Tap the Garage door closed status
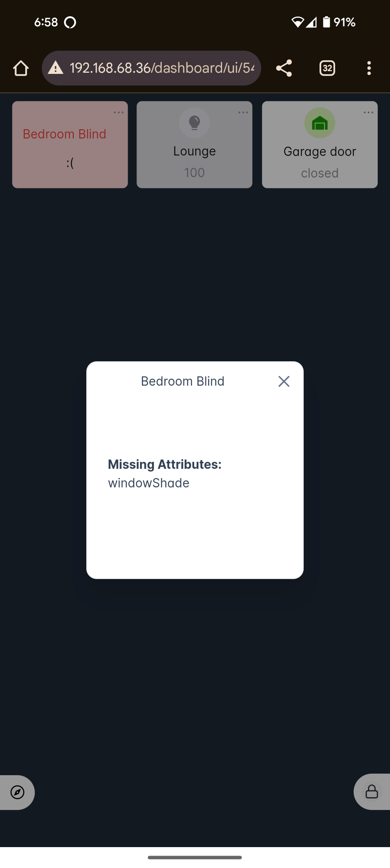Viewport: 390px width, 868px height. [x=320, y=173]
